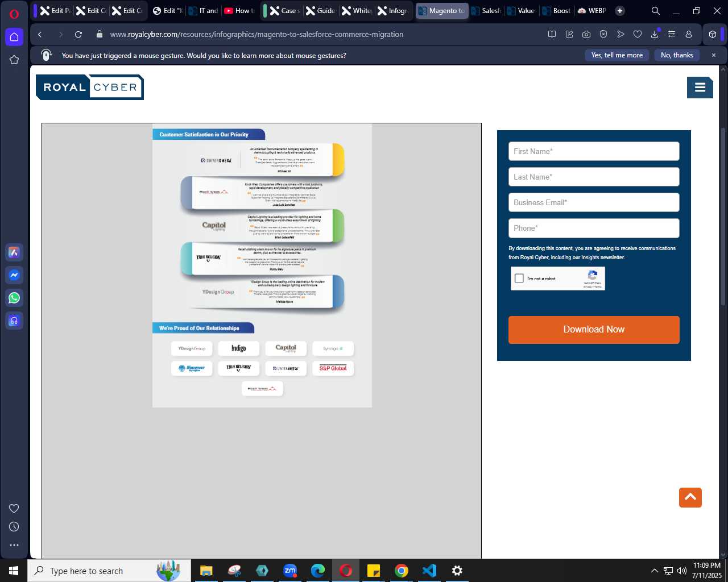
Task: Open Easy Setup sliders icon
Action: pyautogui.click(x=672, y=34)
